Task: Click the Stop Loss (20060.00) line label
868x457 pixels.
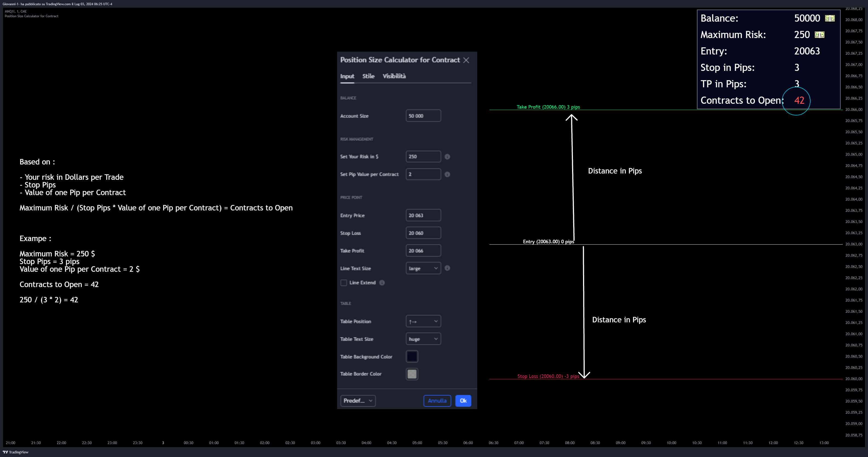Action: point(548,376)
